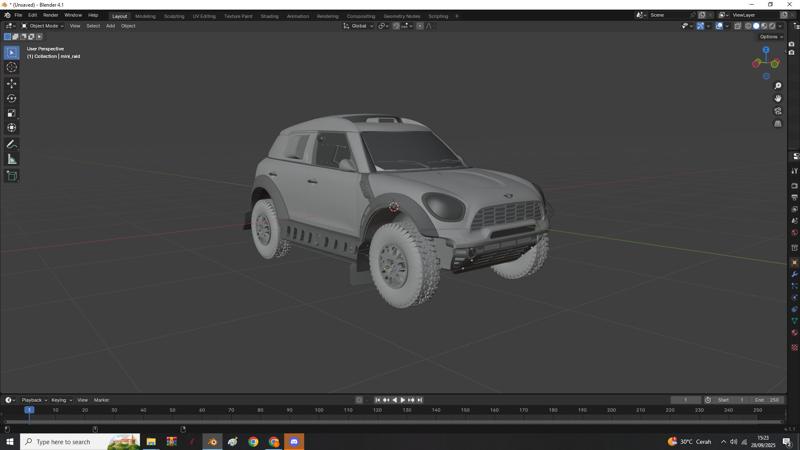Screen dimensions: 800x450
Task: Select the Select Box tool
Action: pyautogui.click(x=11, y=53)
